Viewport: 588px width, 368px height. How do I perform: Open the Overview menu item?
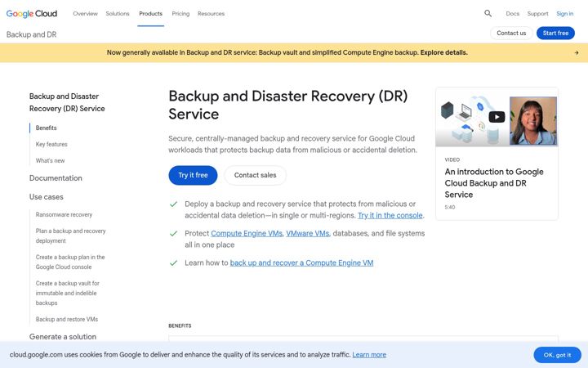pyautogui.click(x=85, y=14)
